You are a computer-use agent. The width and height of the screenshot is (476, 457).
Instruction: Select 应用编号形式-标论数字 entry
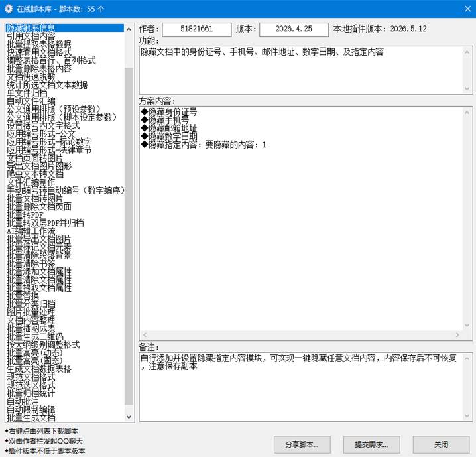pyautogui.click(x=65, y=142)
